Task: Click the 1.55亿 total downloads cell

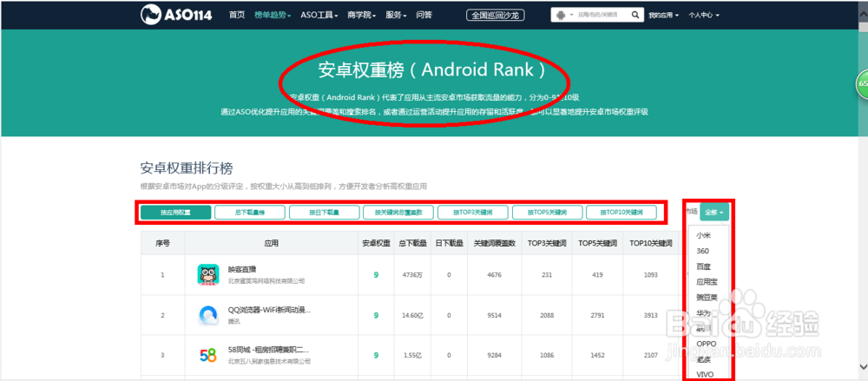Action: pos(412,355)
